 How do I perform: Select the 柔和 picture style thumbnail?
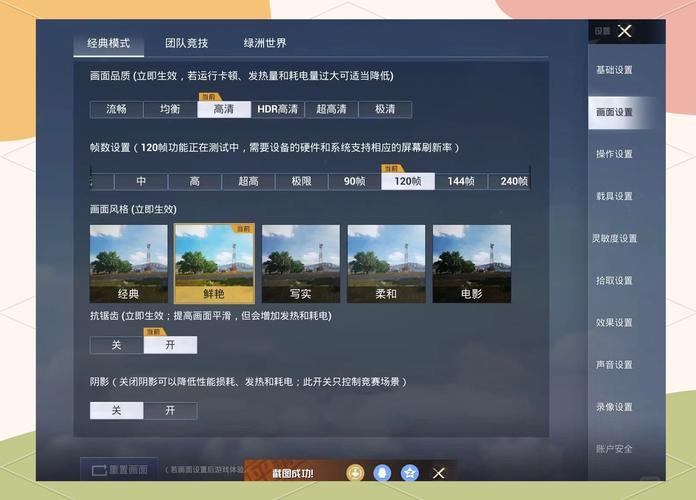386,264
